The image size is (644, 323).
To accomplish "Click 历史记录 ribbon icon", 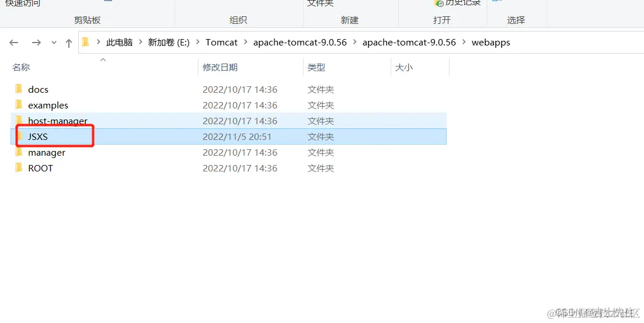I will (x=439, y=3).
